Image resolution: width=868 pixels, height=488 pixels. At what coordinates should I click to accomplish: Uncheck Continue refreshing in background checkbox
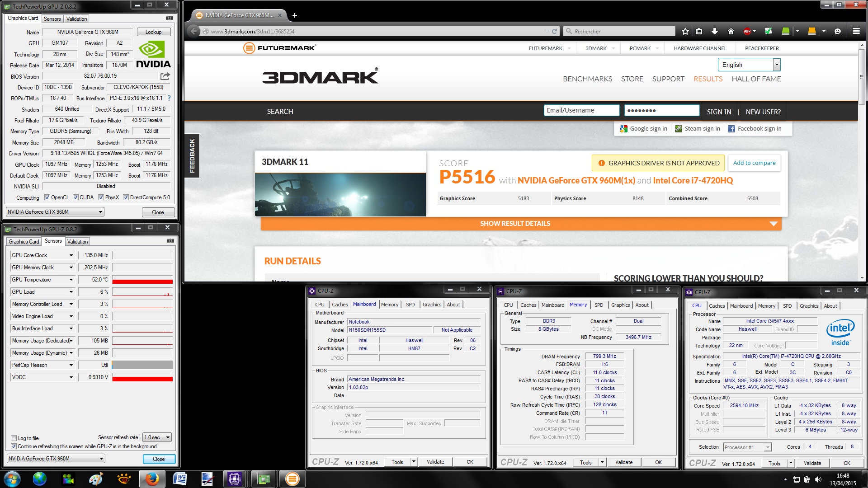point(14,446)
